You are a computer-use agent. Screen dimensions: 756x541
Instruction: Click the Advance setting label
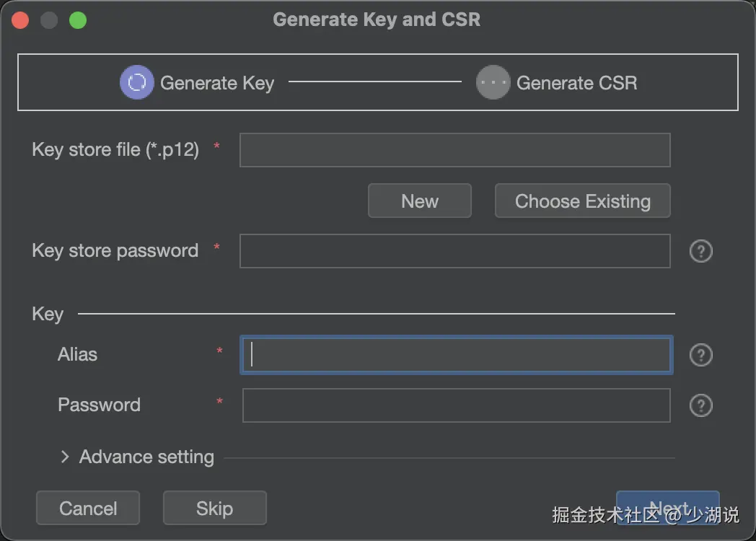pyautogui.click(x=146, y=457)
